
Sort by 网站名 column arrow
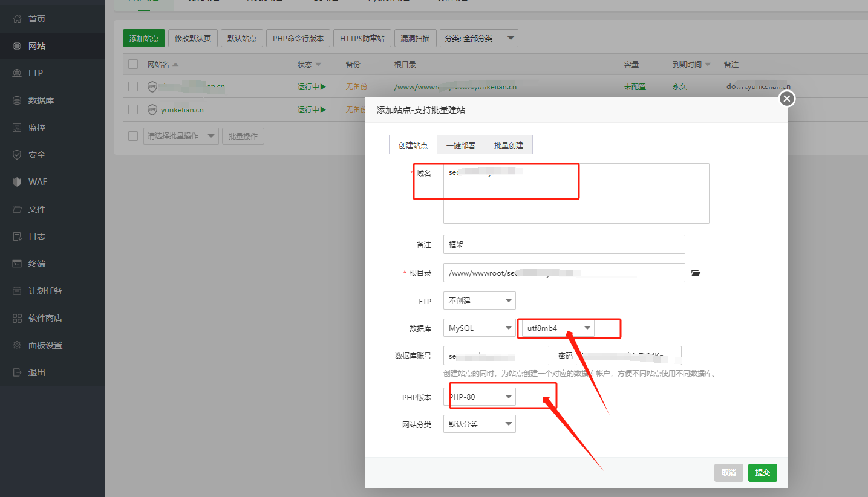coord(175,65)
